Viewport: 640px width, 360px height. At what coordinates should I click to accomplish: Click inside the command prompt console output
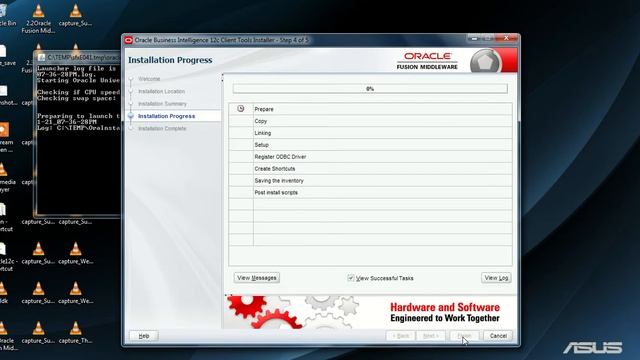tap(78, 139)
